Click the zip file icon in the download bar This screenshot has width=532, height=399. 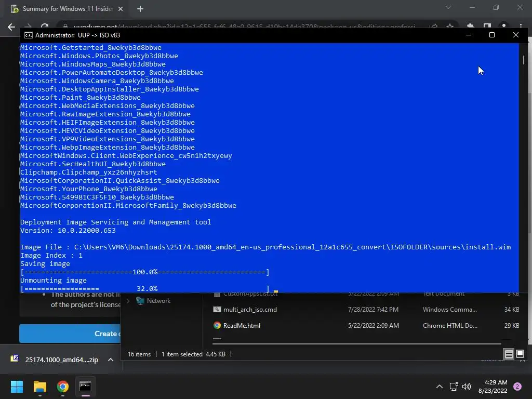pyautogui.click(x=15, y=358)
